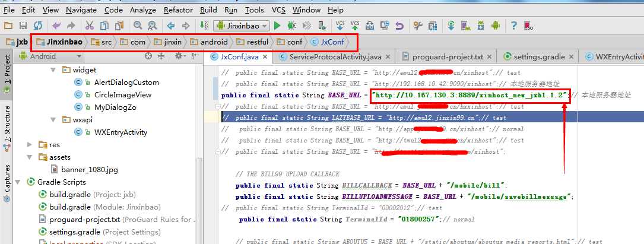Click the Sync Project with Gradle icon
This screenshot has height=244, width=644.
(451, 26)
